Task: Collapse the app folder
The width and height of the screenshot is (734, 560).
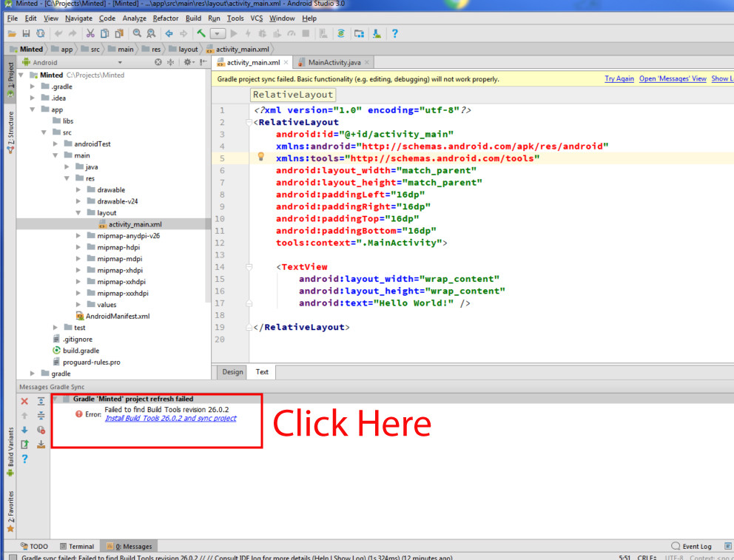Action: 33,109
